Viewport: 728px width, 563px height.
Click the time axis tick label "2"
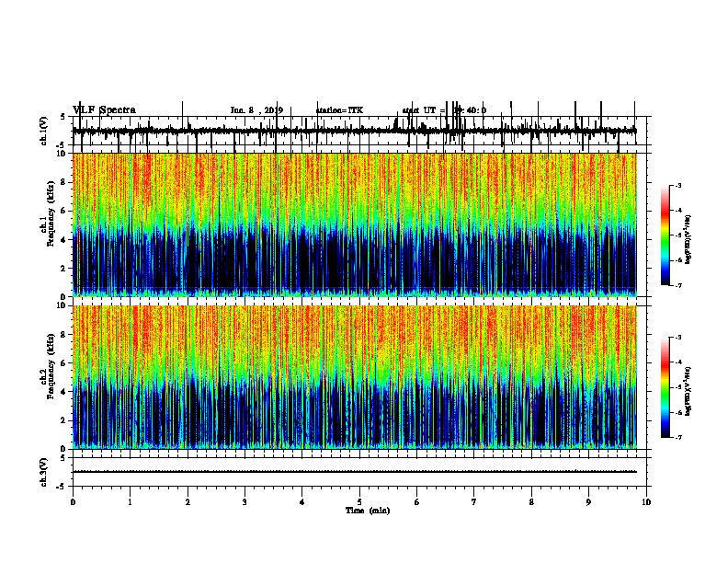188,502
